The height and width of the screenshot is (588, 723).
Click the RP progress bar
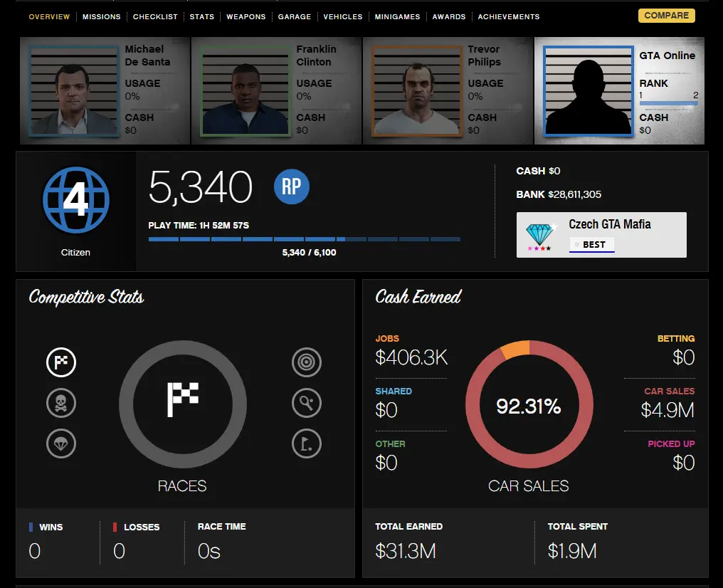tap(305, 239)
